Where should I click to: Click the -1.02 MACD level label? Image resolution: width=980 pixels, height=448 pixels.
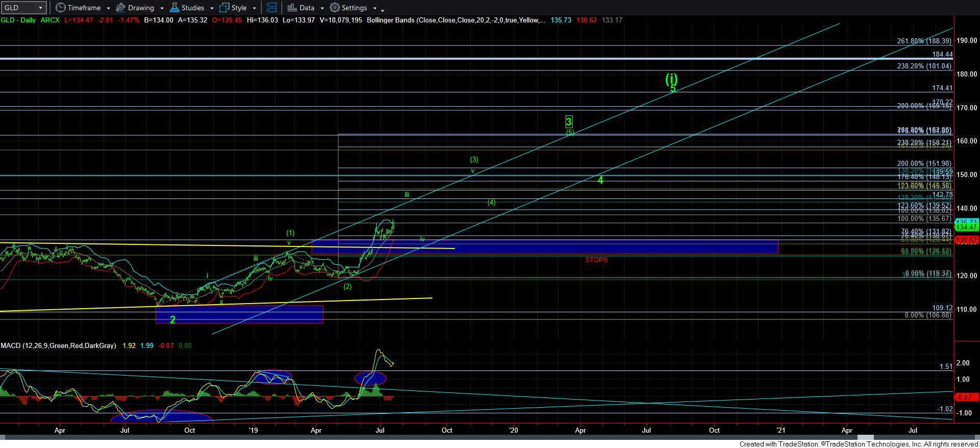[x=945, y=409]
